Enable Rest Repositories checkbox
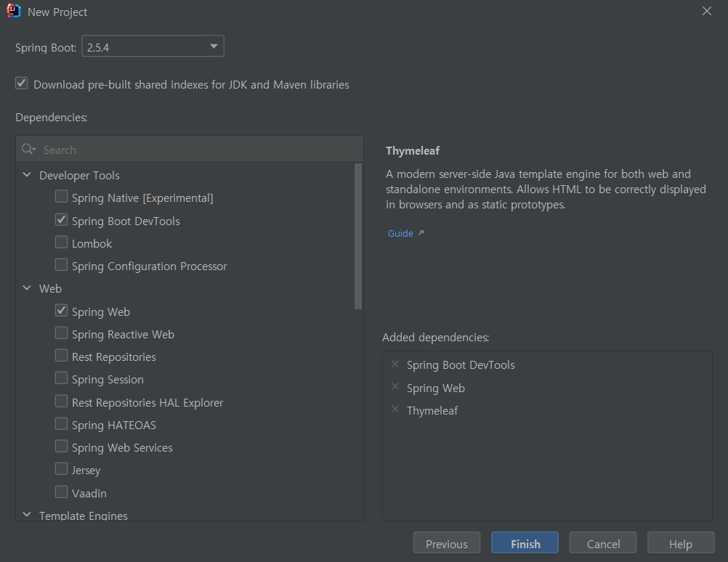Image resolution: width=728 pixels, height=562 pixels. pyautogui.click(x=61, y=356)
